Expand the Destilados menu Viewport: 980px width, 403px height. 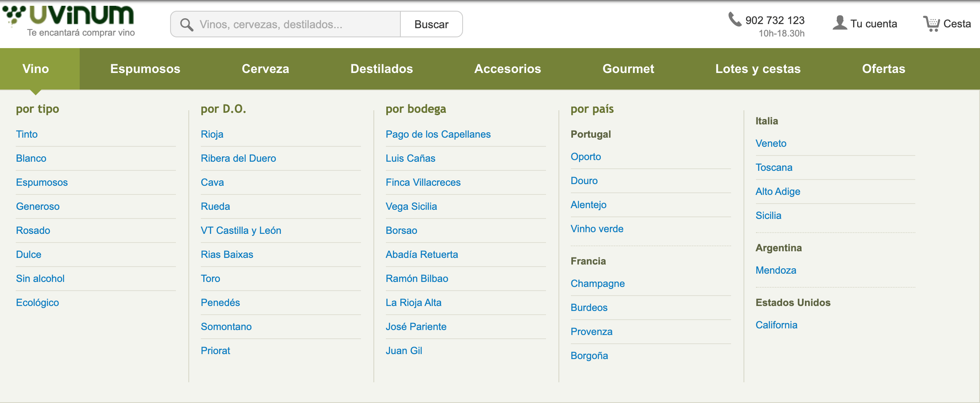pyautogui.click(x=381, y=69)
